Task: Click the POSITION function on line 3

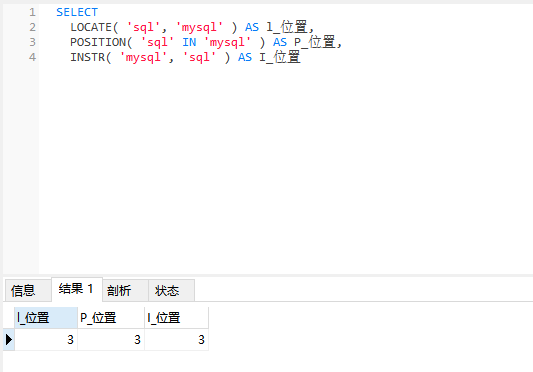Action: 98,42
